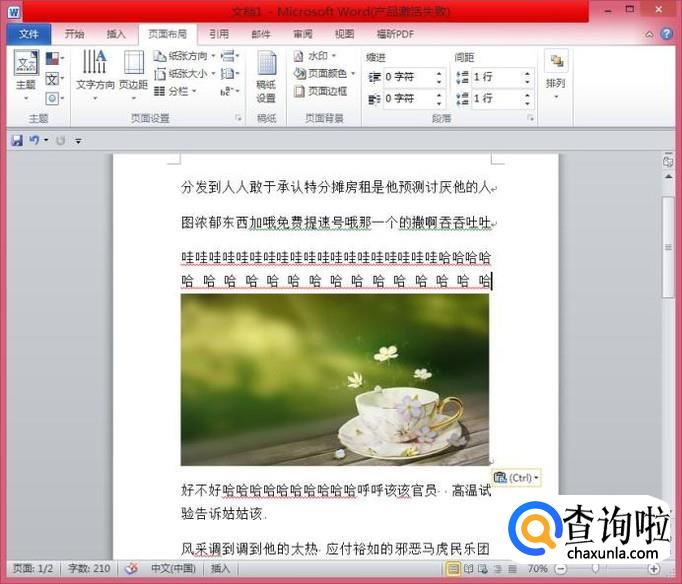Screen dimensions: 682x584
Task: Click the Undo arrow icon
Action: coord(34,140)
